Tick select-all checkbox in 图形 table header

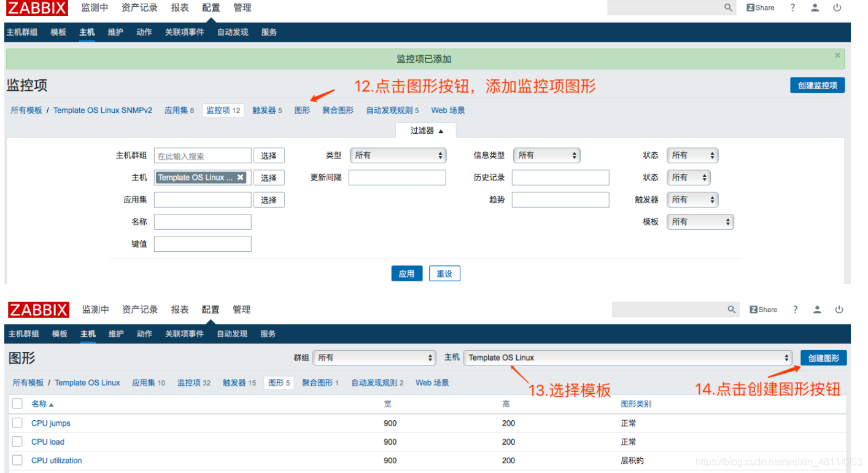17,404
